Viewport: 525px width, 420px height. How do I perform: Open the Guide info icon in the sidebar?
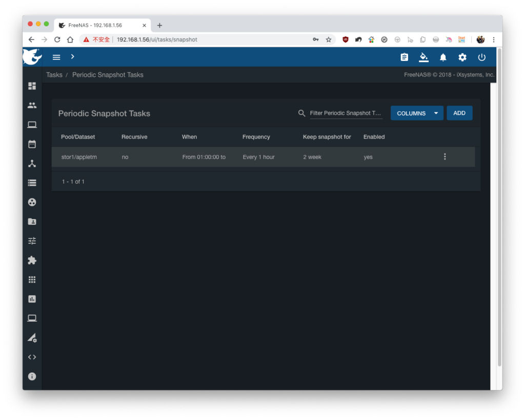click(32, 376)
